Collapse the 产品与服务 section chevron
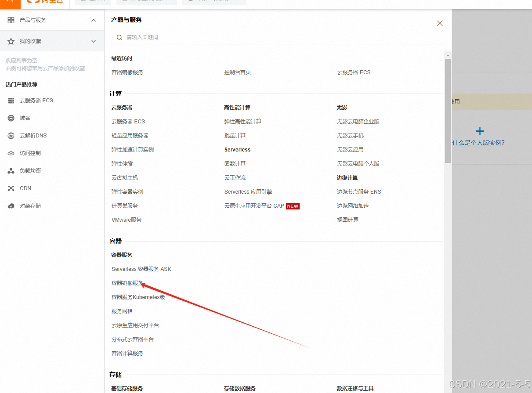This screenshot has height=393, width=532. 94,20
